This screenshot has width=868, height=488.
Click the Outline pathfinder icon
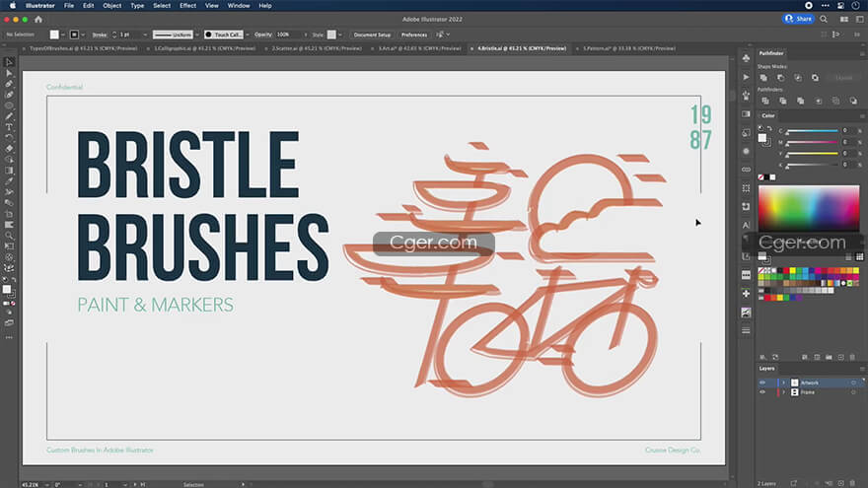tap(835, 101)
